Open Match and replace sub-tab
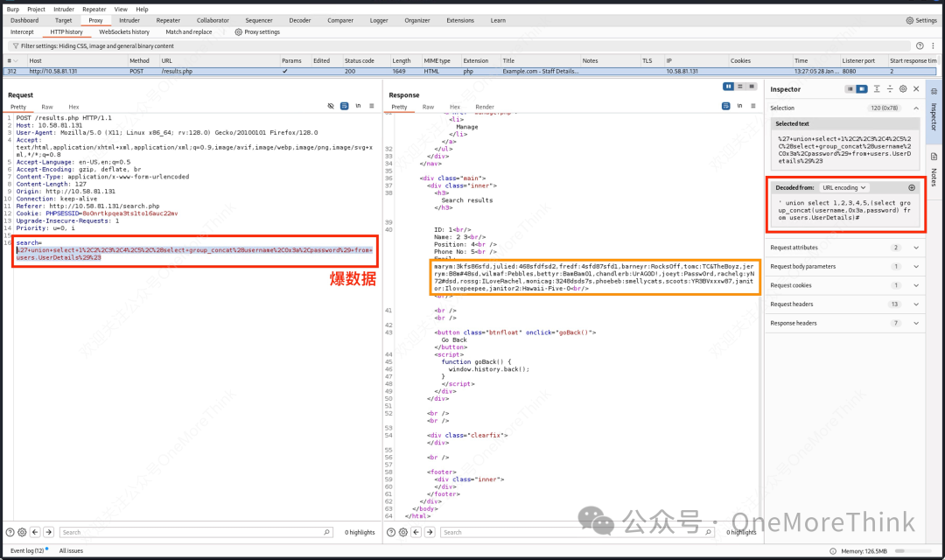 coord(189,32)
